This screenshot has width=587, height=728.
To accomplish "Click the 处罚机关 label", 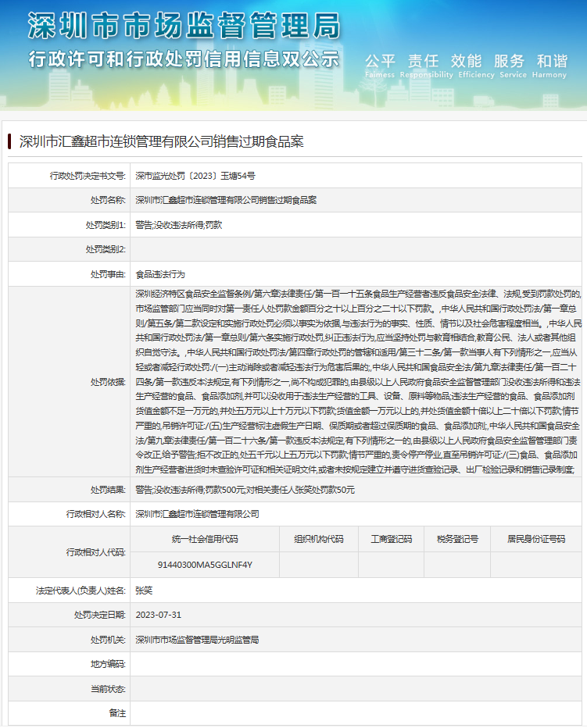I will 108,640.
